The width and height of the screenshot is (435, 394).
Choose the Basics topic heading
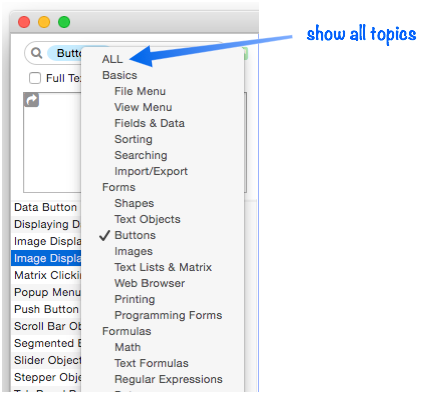tap(120, 75)
